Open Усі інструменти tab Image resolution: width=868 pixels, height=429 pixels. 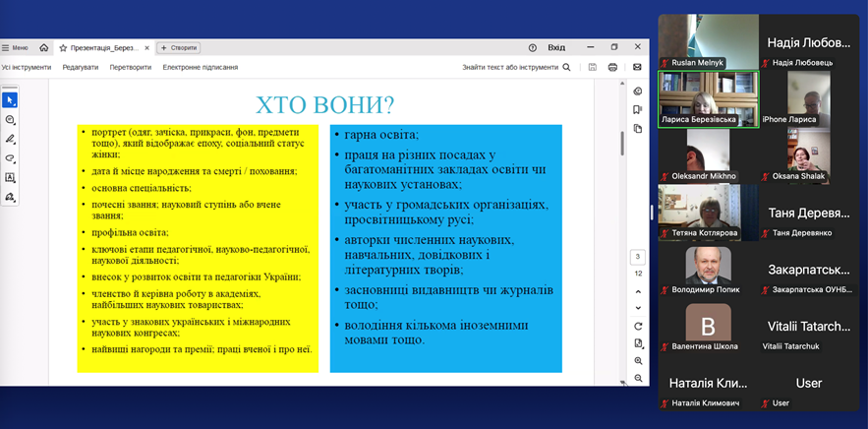27,67
